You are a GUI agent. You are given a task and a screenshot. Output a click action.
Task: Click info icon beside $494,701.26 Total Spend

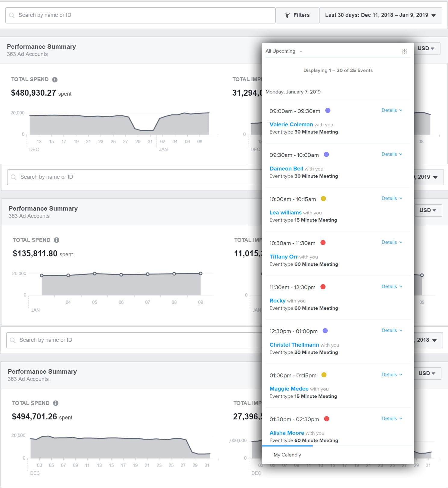pos(56,403)
